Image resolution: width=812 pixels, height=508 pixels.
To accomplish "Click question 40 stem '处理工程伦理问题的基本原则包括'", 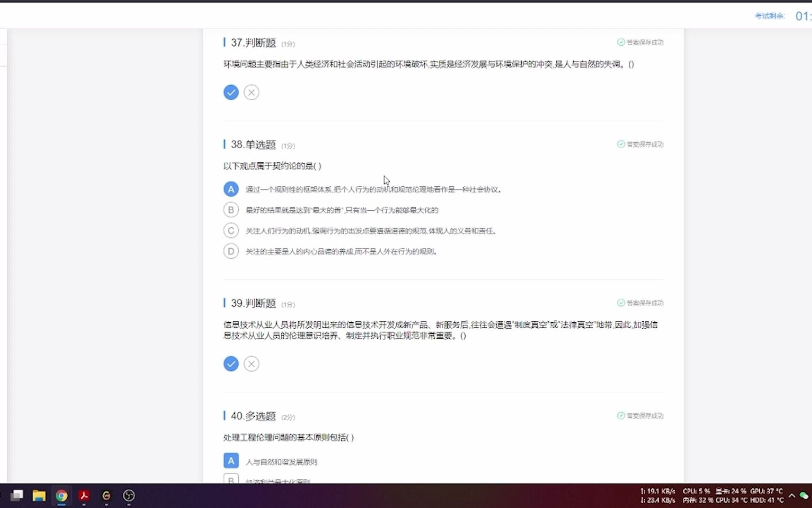I will coord(289,437).
